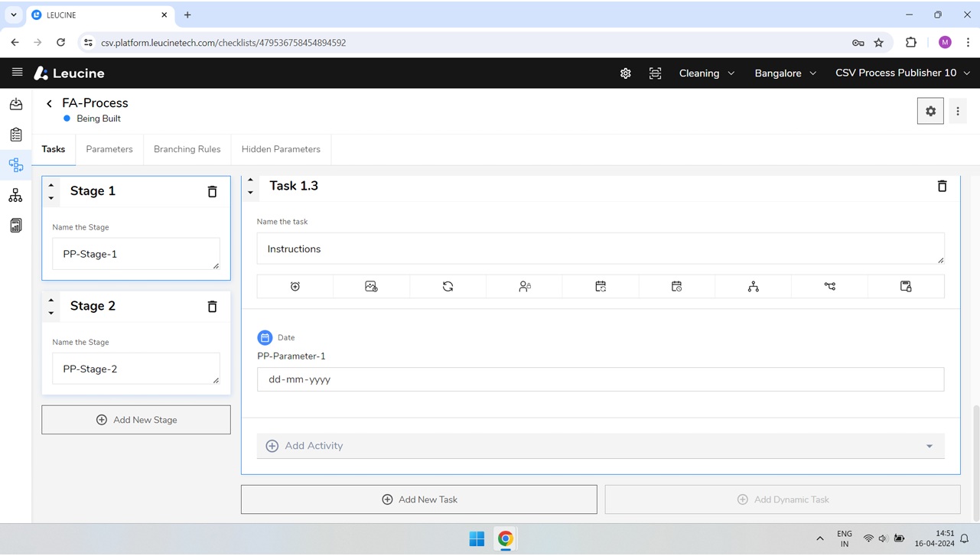
Task: Move Task 1.3 up arrow
Action: coord(251,180)
